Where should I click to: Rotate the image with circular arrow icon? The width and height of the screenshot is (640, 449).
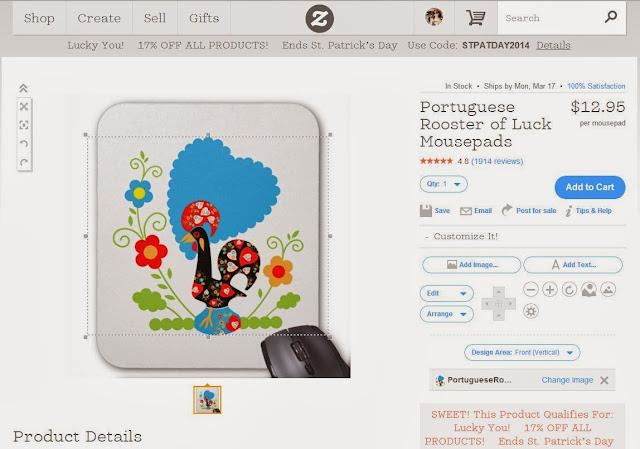pyautogui.click(x=569, y=289)
